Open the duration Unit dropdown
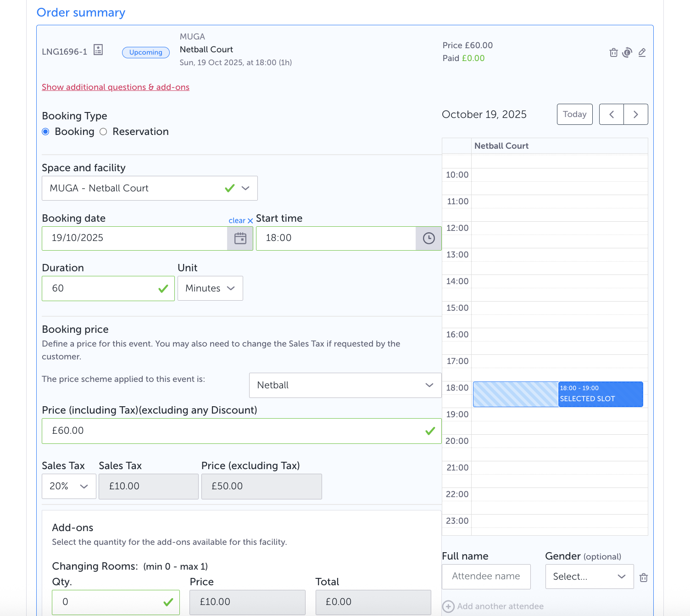This screenshot has height=616, width=690. pos(210,288)
